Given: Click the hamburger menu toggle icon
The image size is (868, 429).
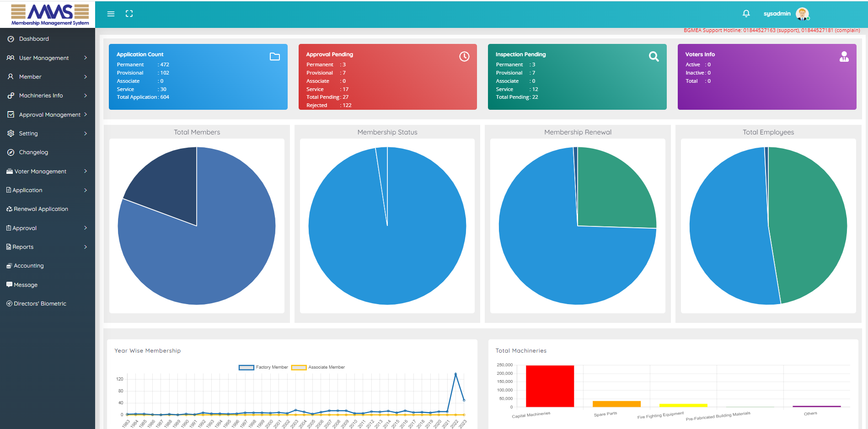Looking at the screenshot, I should coord(111,14).
